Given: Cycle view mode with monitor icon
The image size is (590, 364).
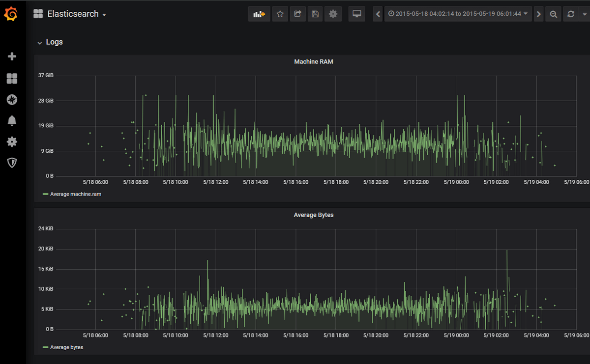Looking at the screenshot, I should (x=357, y=14).
